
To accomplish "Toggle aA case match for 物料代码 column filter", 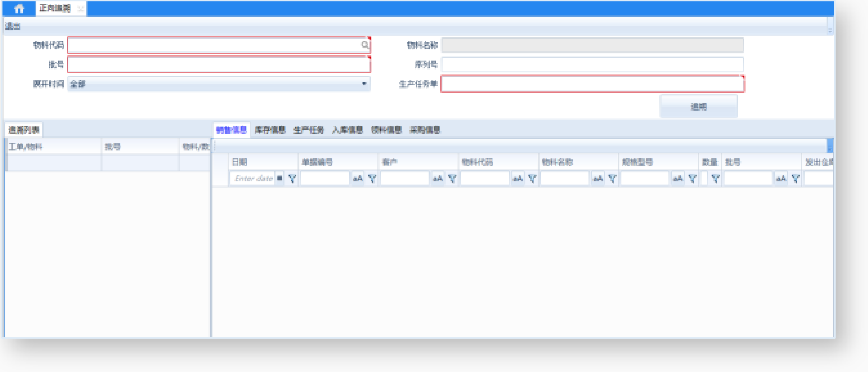I will tap(518, 178).
